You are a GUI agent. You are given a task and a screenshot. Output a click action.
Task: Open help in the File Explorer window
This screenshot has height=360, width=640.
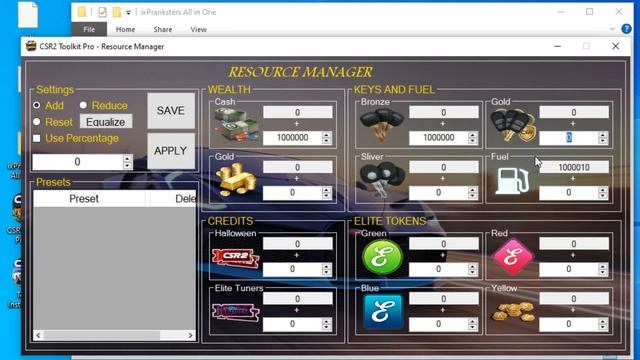point(626,29)
